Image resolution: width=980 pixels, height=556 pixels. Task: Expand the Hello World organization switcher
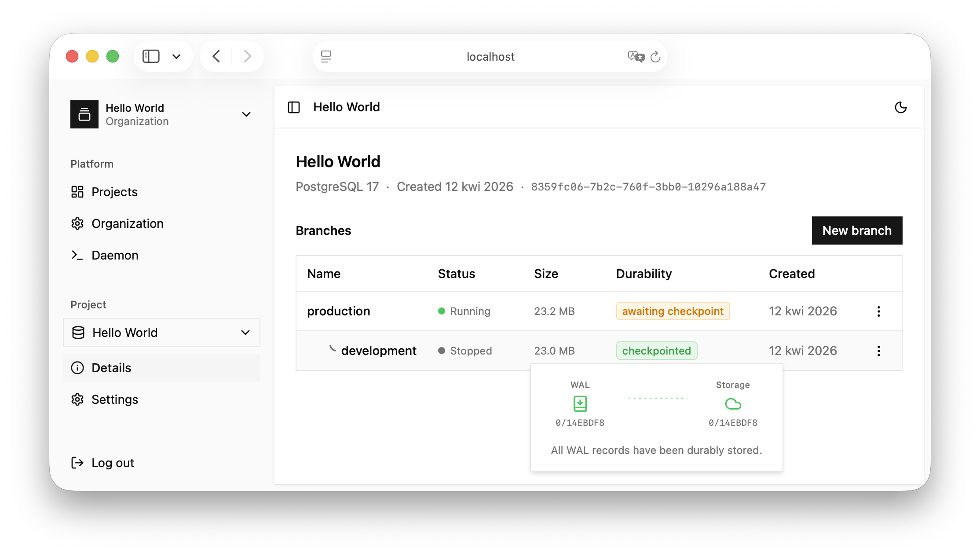pyautogui.click(x=162, y=114)
